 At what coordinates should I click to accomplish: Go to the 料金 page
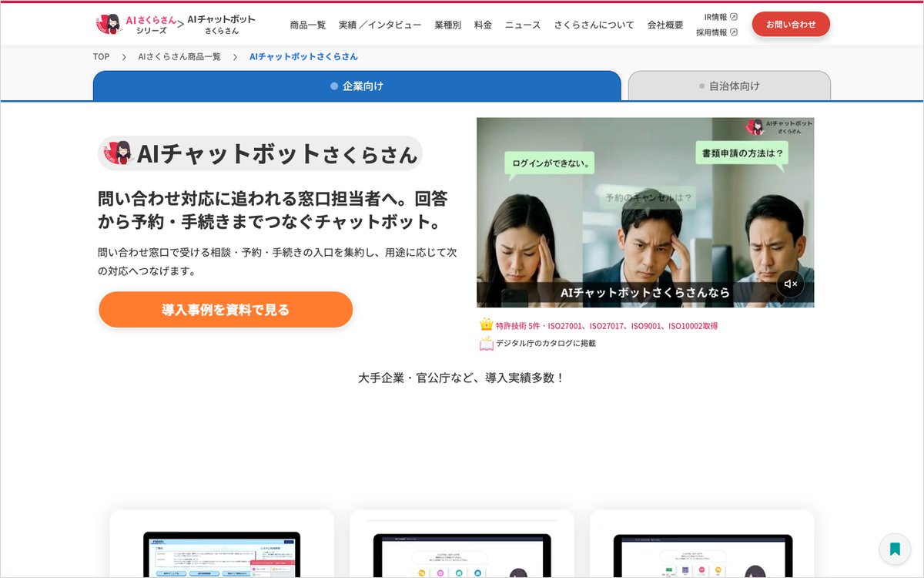click(x=483, y=25)
